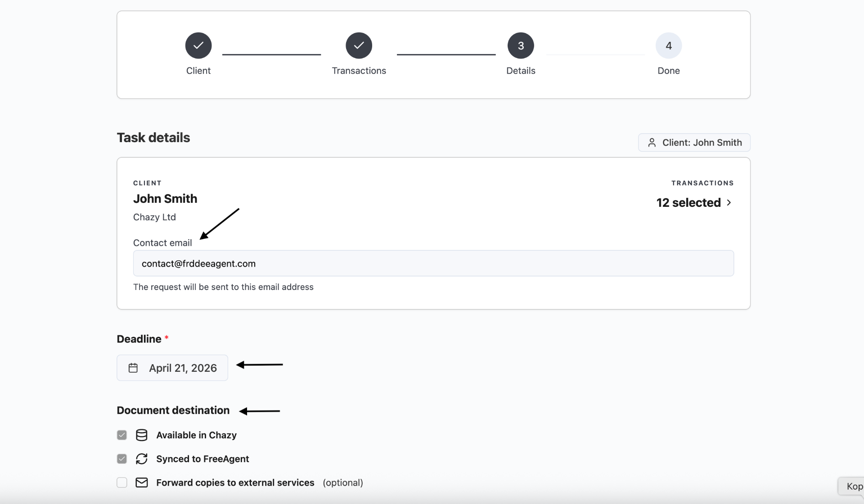Image resolution: width=864 pixels, height=504 pixels.
Task: Go to the Details step label
Action: click(521, 71)
